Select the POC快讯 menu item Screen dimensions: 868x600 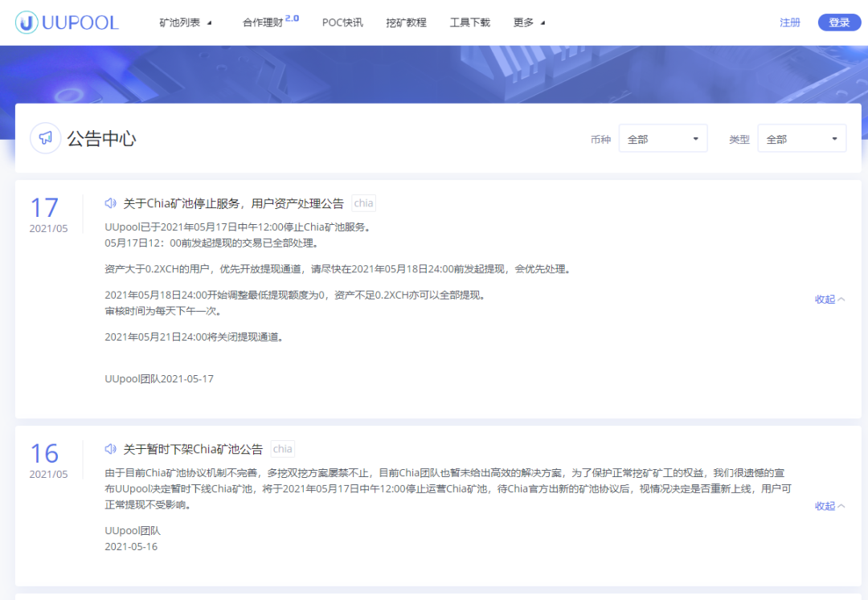pyautogui.click(x=342, y=22)
